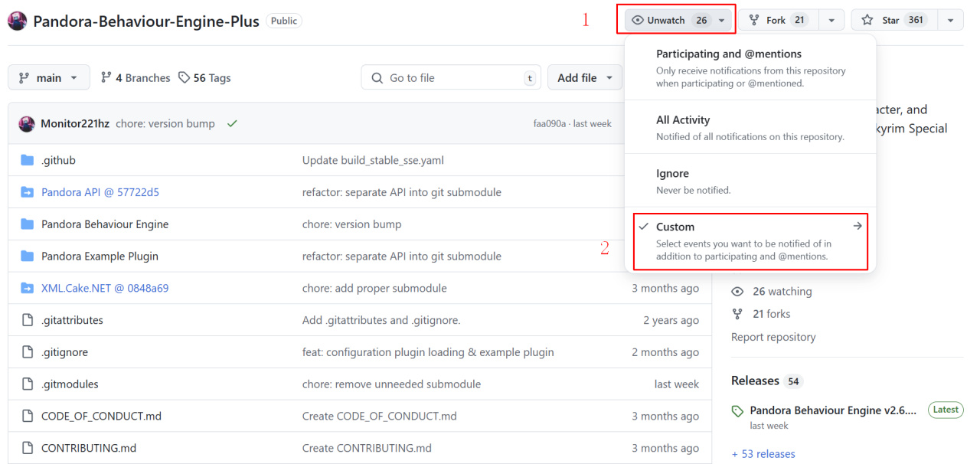This screenshot has height=464, width=980.
Task: Click the git branch icon beside main
Action: coord(24,78)
